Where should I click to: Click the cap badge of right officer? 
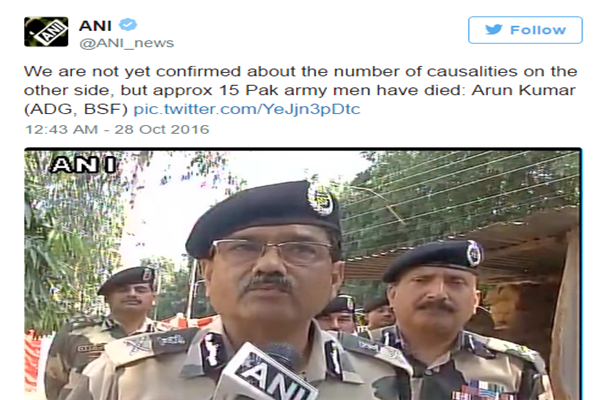click(x=474, y=253)
